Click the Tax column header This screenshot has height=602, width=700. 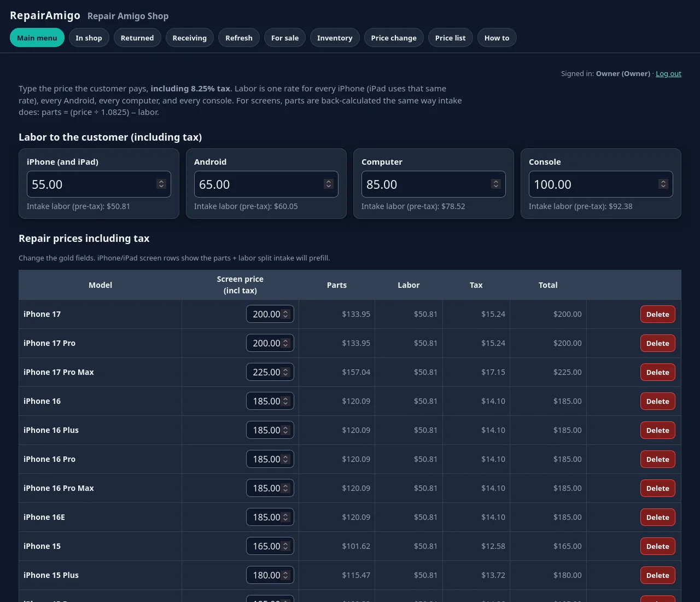tap(476, 285)
